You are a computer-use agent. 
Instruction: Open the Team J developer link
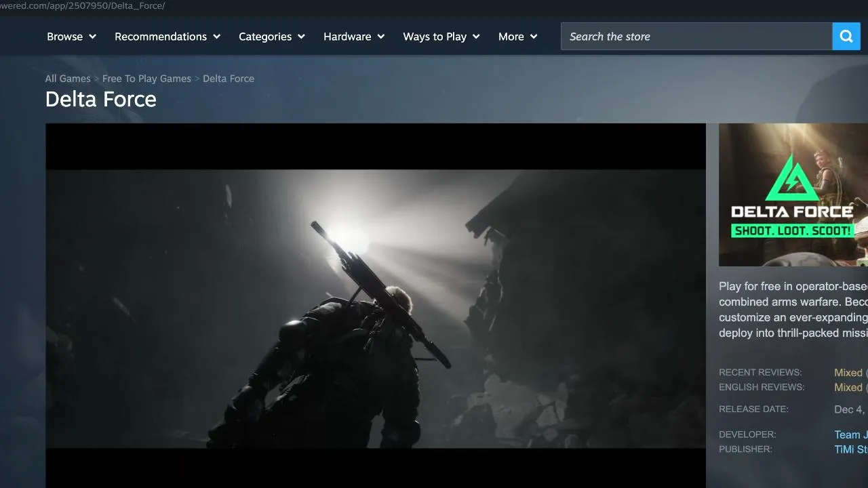coord(851,434)
